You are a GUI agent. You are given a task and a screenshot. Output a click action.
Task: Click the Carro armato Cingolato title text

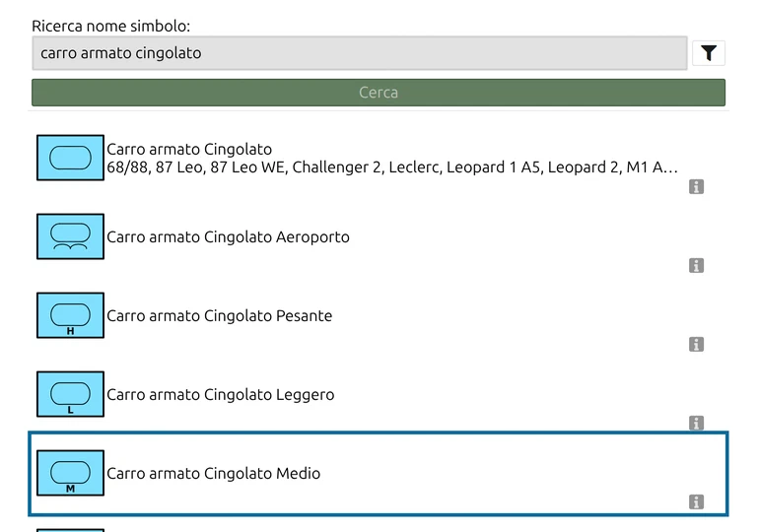[x=189, y=150]
